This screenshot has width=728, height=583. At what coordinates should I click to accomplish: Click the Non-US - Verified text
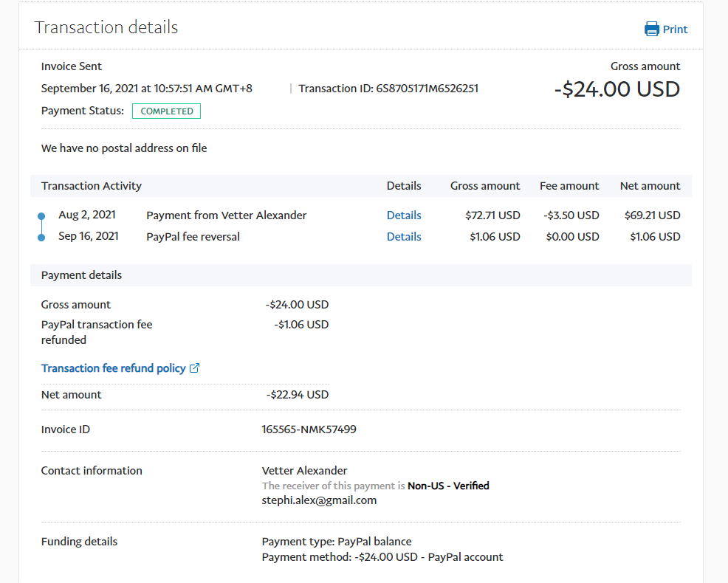(448, 486)
